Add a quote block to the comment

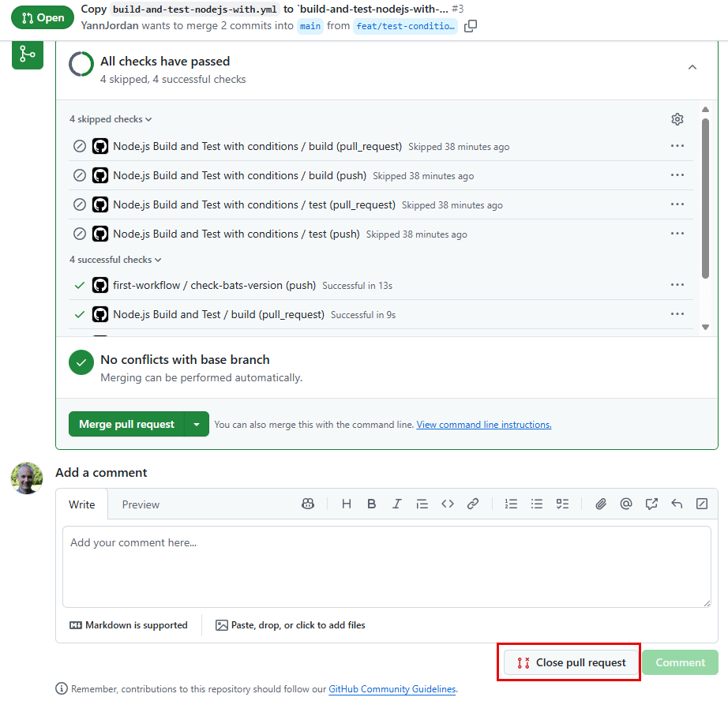(422, 504)
